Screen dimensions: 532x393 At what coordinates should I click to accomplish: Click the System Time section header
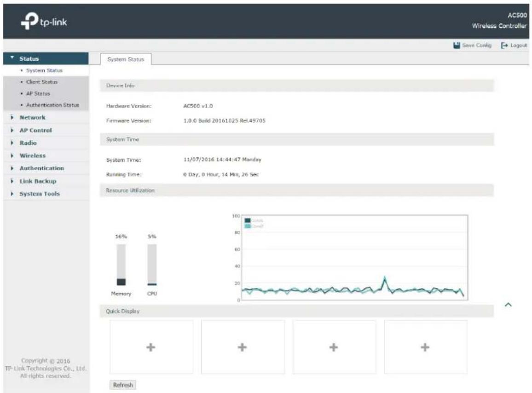[297, 139]
